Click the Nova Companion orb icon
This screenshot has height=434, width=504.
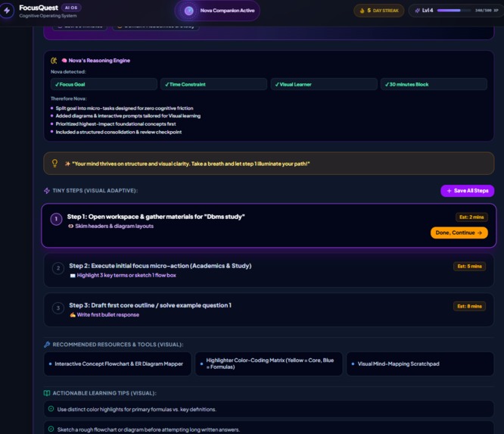coord(189,11)
